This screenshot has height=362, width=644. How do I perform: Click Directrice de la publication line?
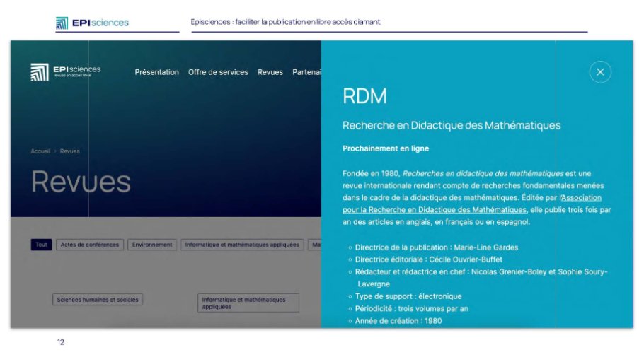[x=436, y=247]
